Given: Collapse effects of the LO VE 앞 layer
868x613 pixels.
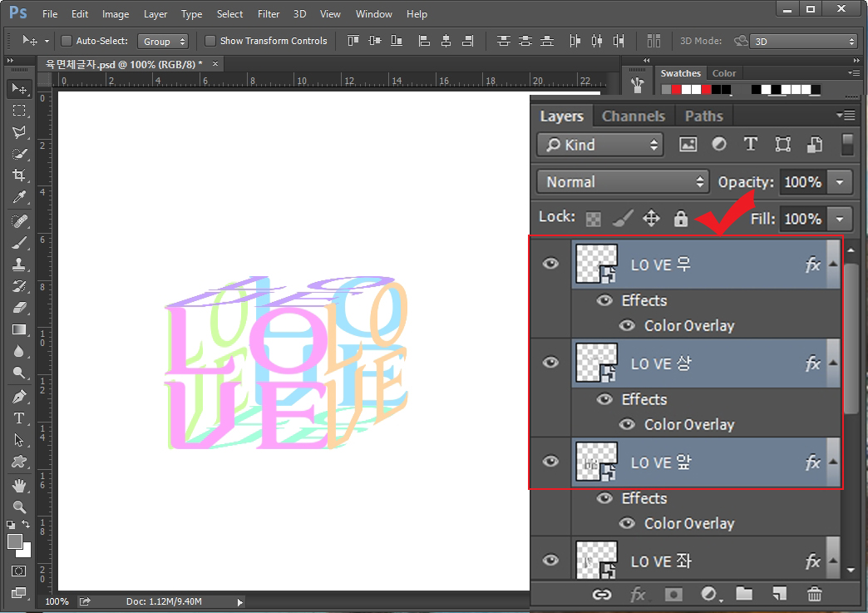Looking at the screenshot, I should click(833, 462).
